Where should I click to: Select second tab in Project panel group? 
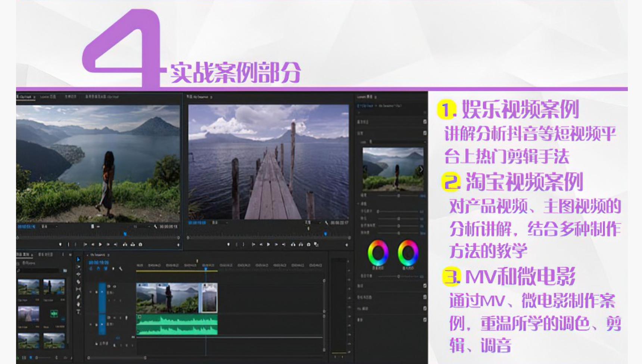coord(46,254)
